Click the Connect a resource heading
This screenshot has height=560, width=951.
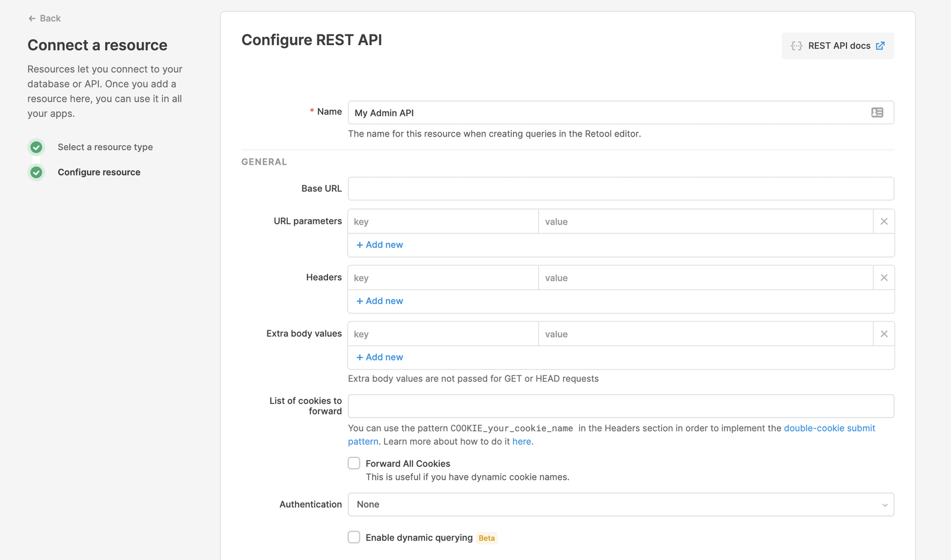pos(97,45)
